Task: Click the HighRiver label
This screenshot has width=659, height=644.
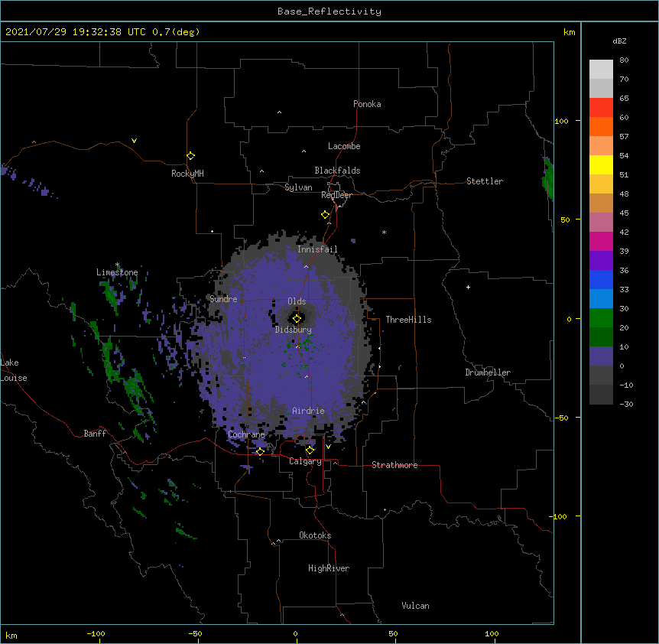Action: [329, 568]
